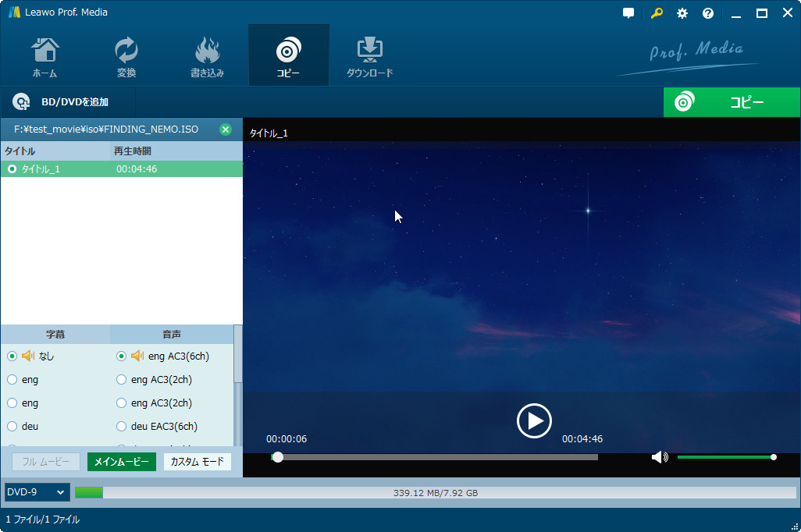
Task: Select the first eng subtitle option
Action: tap(12, 380)
